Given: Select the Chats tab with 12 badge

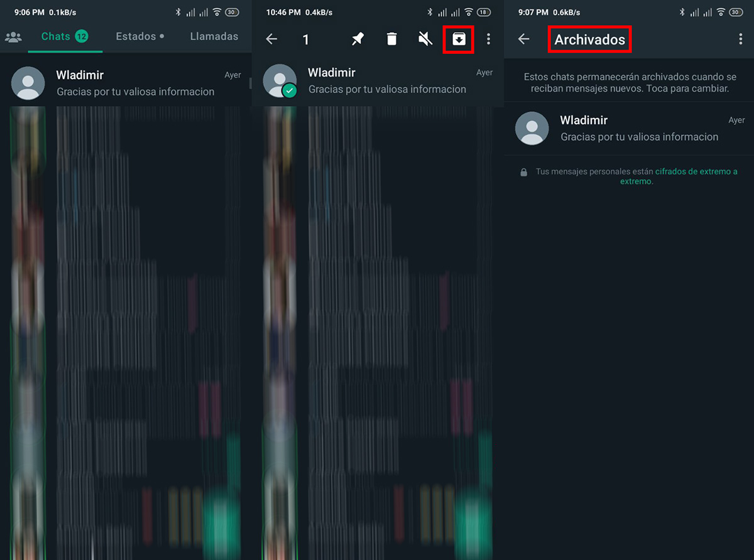Looking at the screenshot, I should [x=64, y=36].
